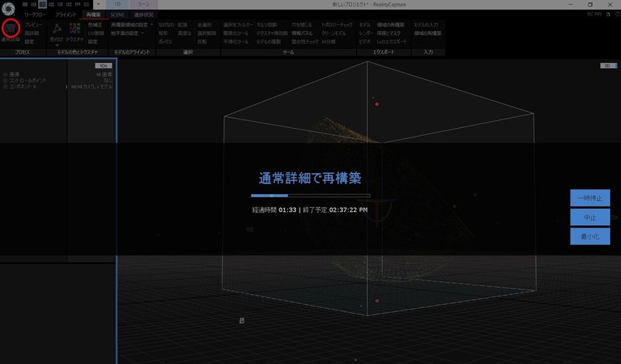Minimize progress overlay with 最小化 button
Image resolution: width=621 pixels, height=364 pixels.
point(590,237)
